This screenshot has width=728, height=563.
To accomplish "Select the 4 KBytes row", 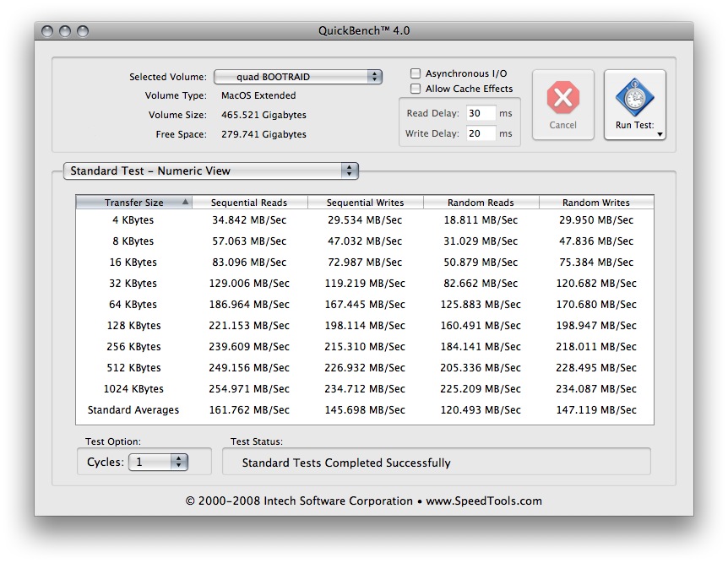I will coord(365,220).
